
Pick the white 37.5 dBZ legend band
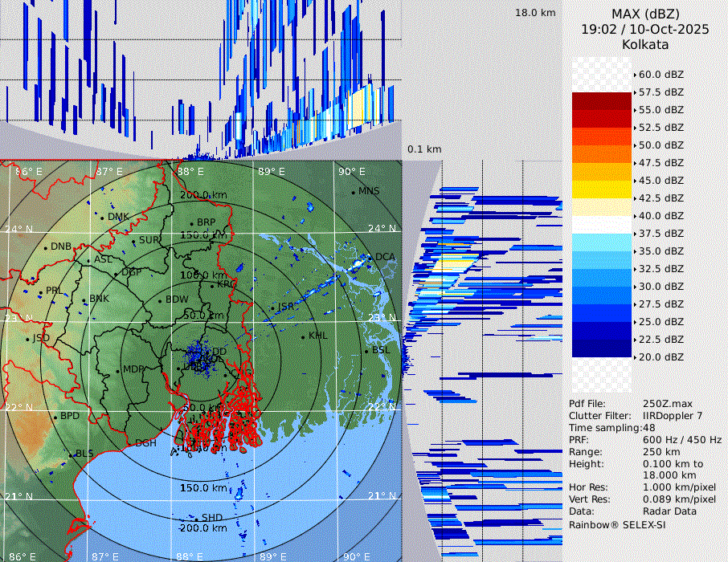(x=602, y=224)
